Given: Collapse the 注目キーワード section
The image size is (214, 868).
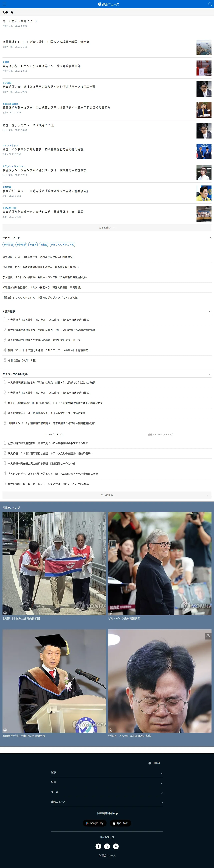Looking at the screenshot, I should click(x=210, y=237).
